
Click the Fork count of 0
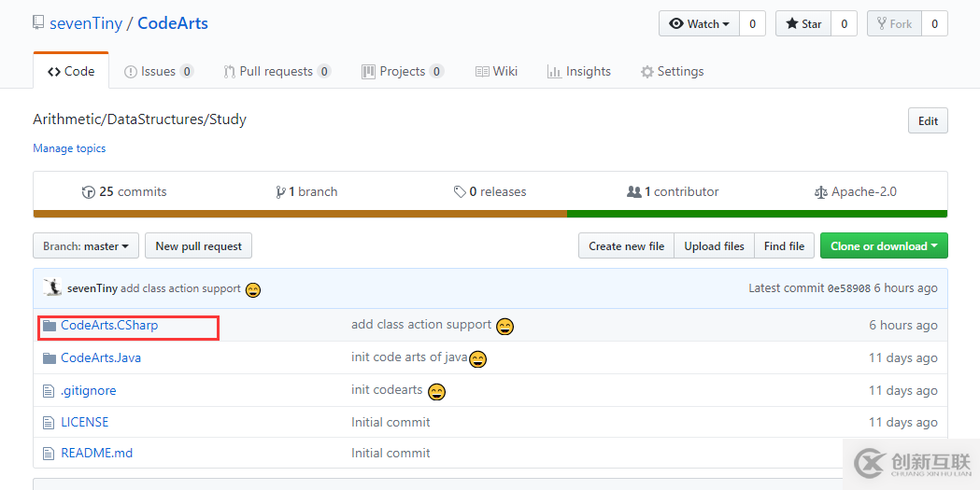pyautogui.click(x=935, y=23)
